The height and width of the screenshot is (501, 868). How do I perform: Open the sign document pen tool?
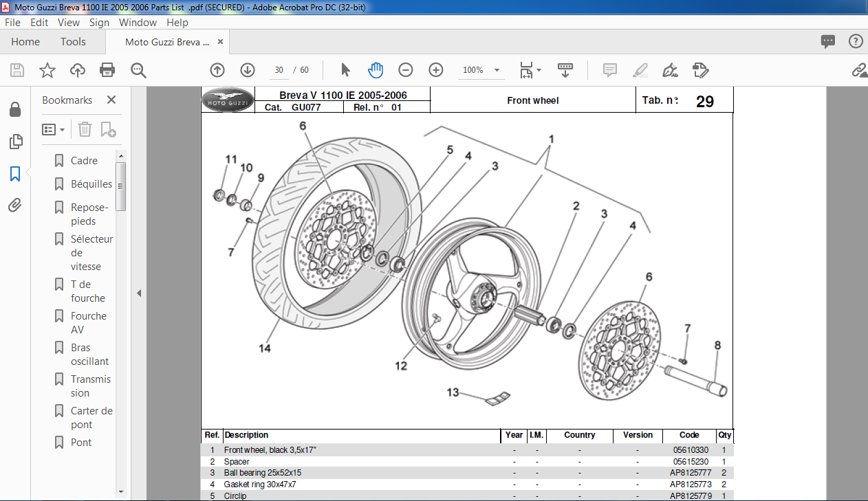click(669, 70)
